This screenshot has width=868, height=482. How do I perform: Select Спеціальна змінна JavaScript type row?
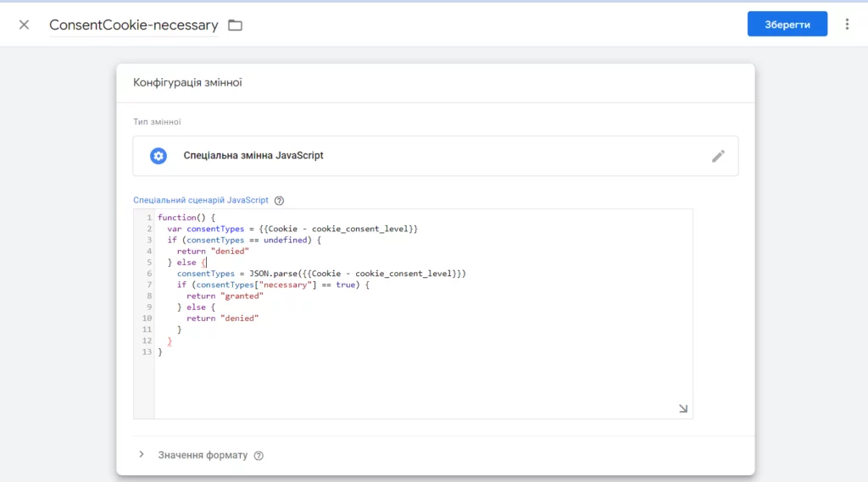coord(436,156)
